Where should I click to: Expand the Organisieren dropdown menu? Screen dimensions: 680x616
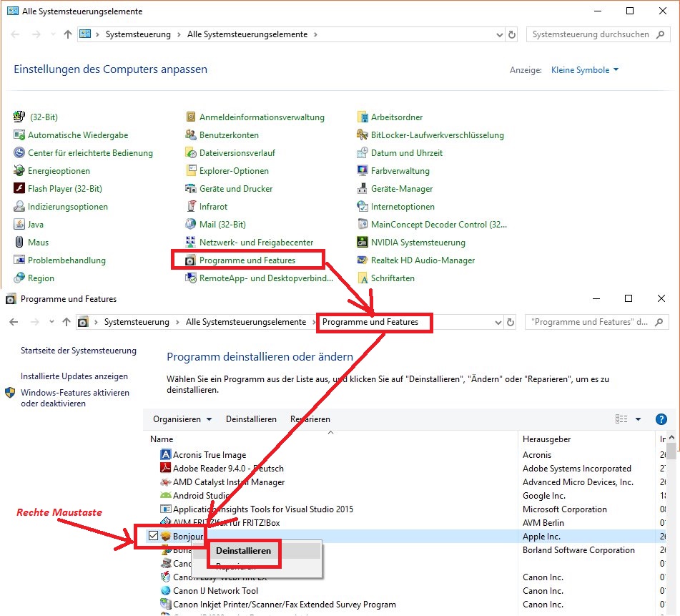tap(182, 419)
